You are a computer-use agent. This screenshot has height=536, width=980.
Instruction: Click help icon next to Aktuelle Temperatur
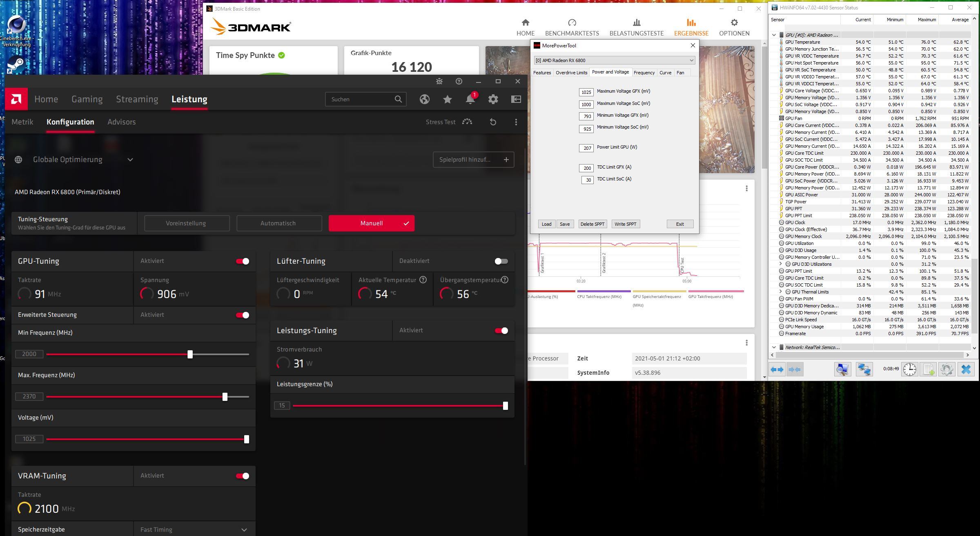tap(423, 280)
